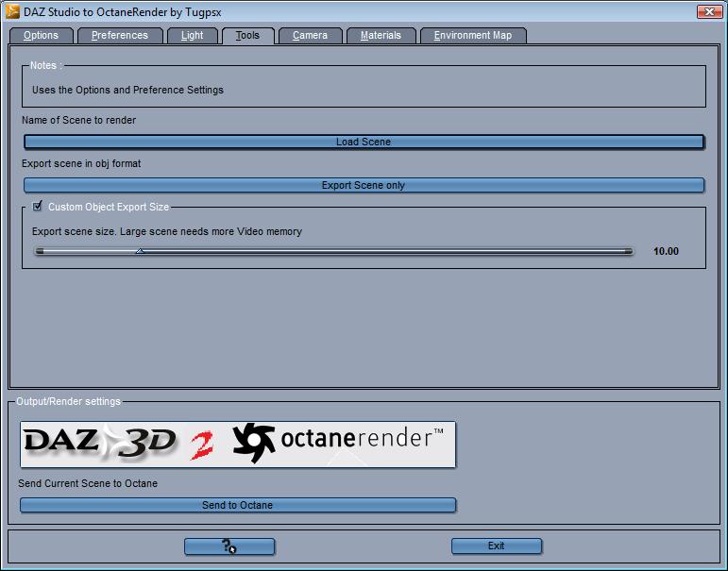This screenshot has width=728, height=571.
Task: Open the Light tab
Action: (x=193, y=35)
